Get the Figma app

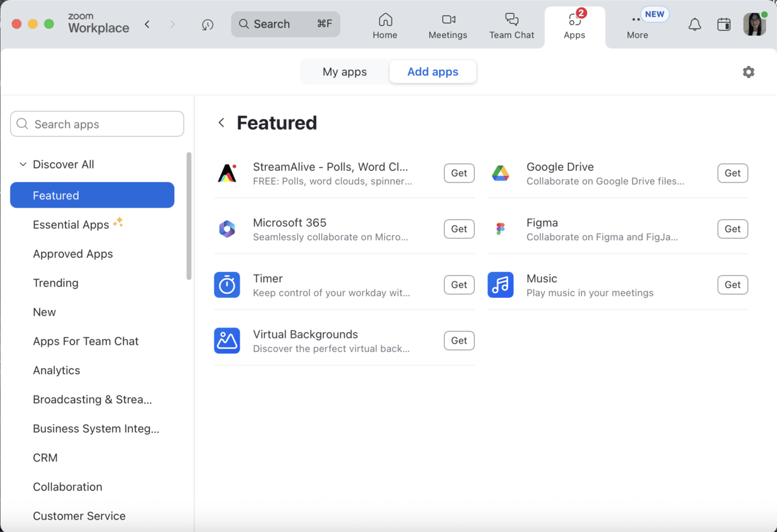732,229
